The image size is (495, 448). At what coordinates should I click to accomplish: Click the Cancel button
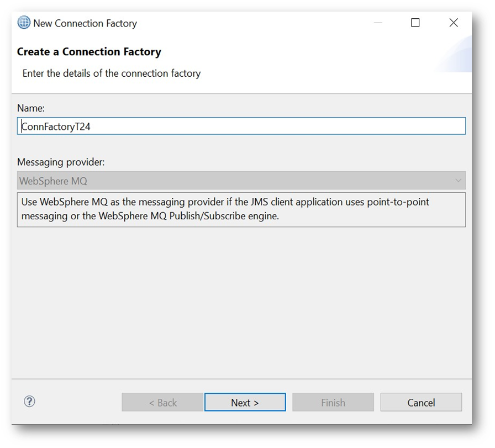(x=421, y=403)
